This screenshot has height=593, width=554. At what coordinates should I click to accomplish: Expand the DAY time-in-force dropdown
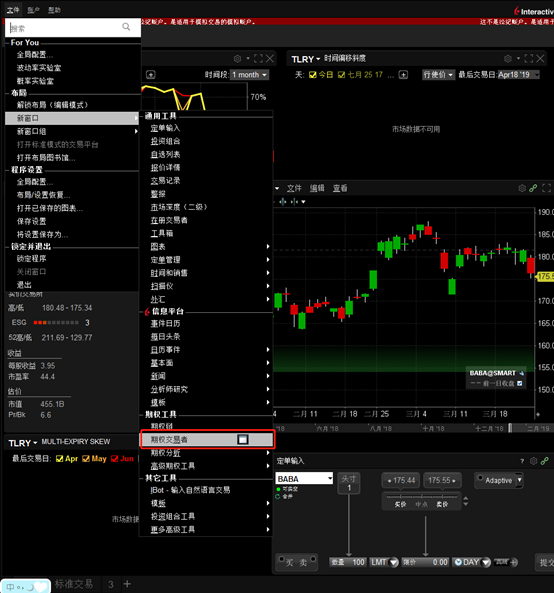(472, 562)
